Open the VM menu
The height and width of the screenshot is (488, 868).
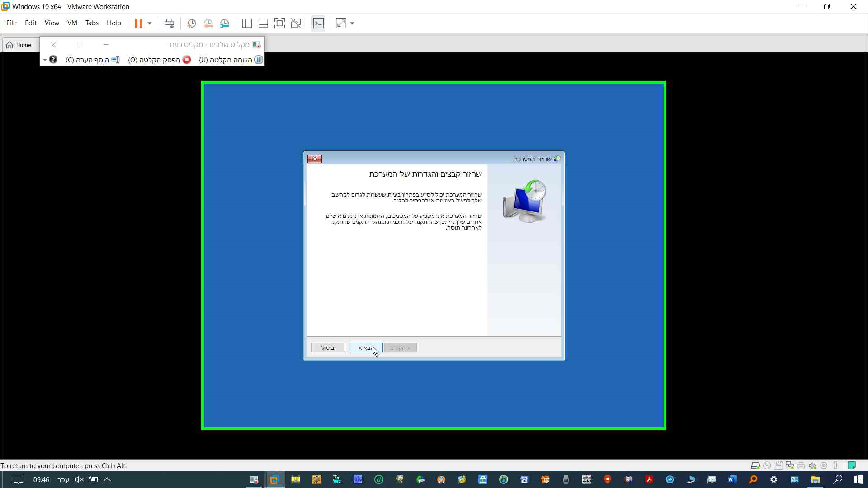[72, 23]
